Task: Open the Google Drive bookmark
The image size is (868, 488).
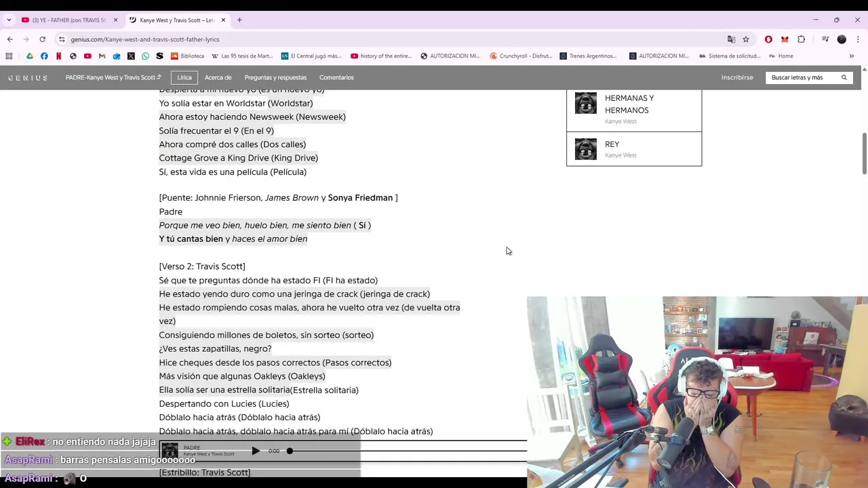Action: [30, 56]
